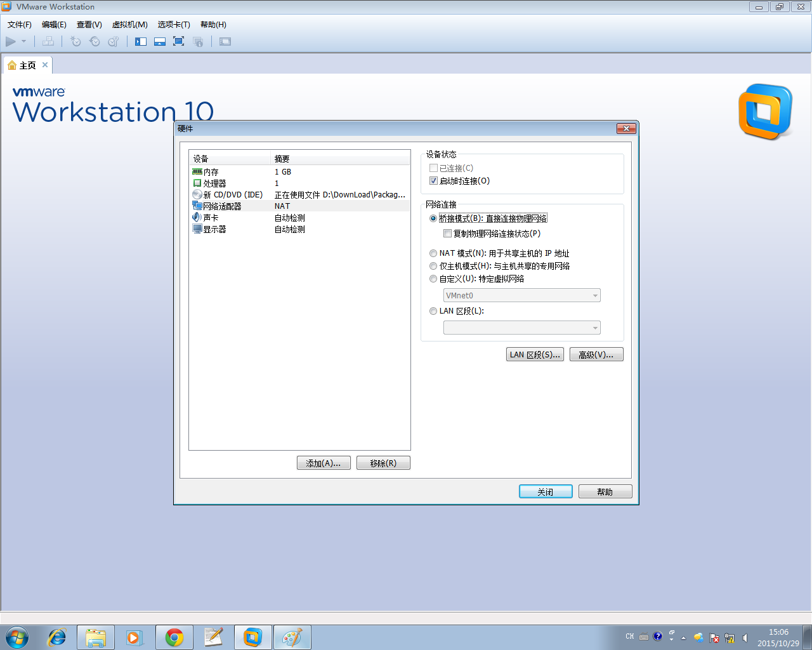Click the manage snapshots wrench-clock icon
The width and height of the screenshot is (812, 650).
point(114,41)
